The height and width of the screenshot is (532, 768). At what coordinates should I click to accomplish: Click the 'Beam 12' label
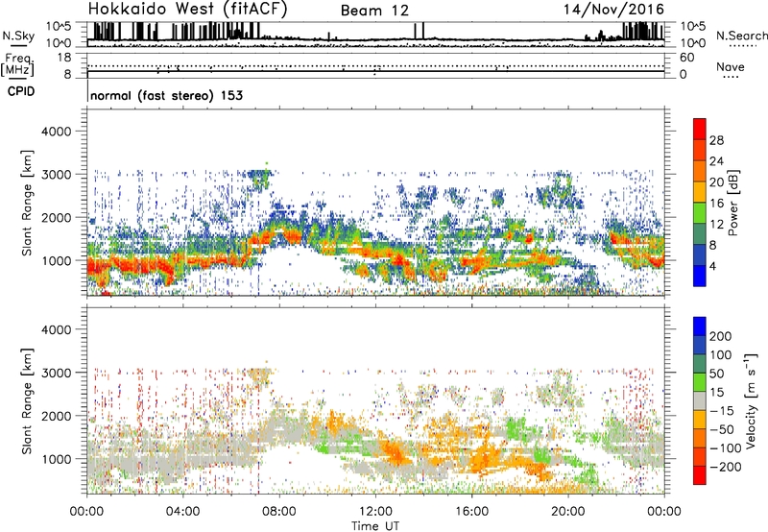[374, 11]
